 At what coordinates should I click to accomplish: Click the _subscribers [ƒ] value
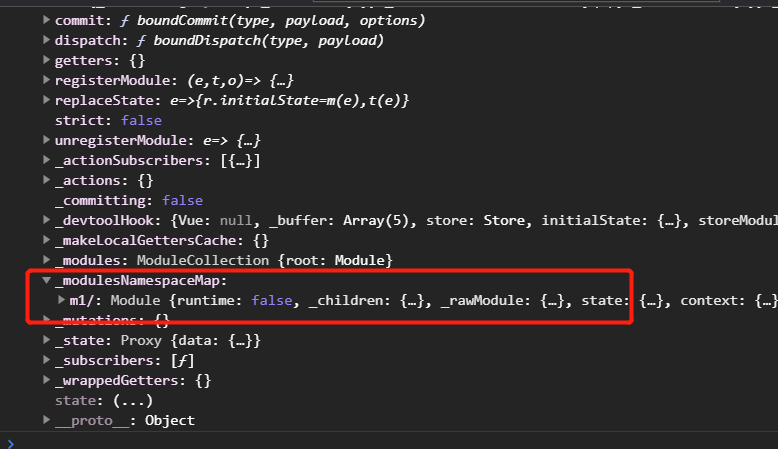click(182, 361)
